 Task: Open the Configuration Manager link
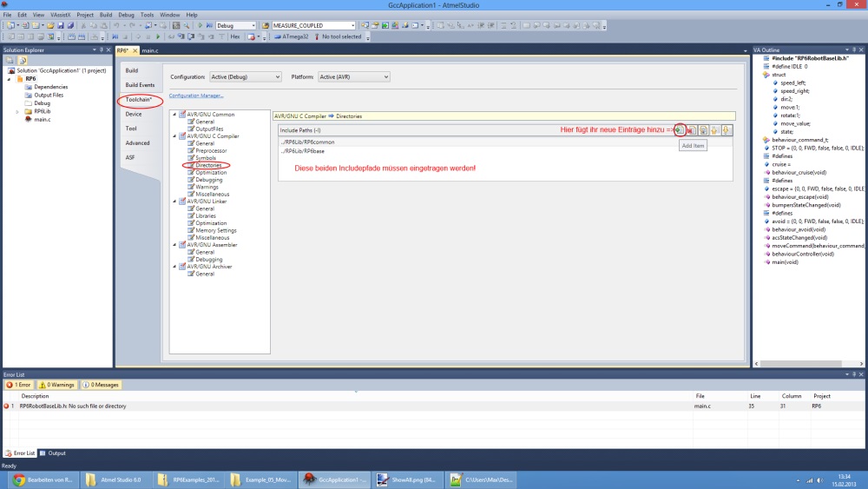196,96
